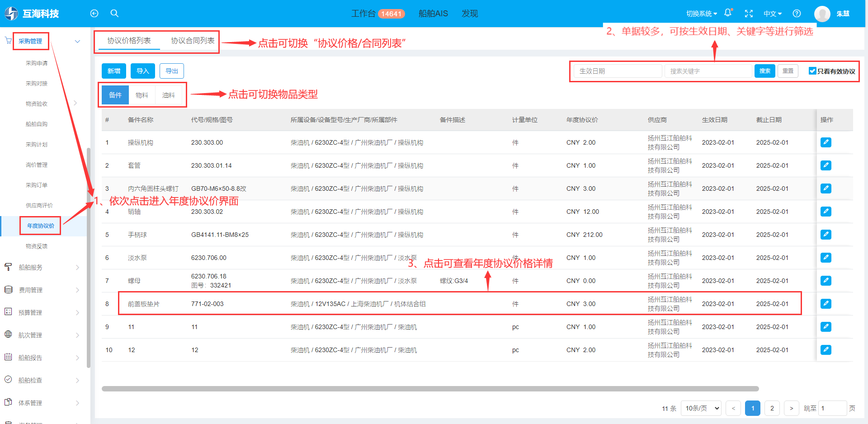Open the search magnifier icon in header

pos(115,14)
